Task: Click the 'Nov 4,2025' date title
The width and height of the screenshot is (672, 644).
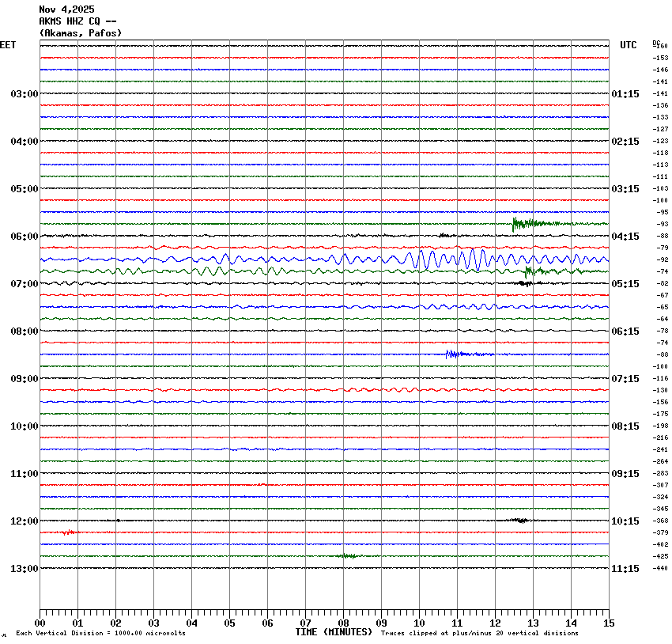Action: 66,9
